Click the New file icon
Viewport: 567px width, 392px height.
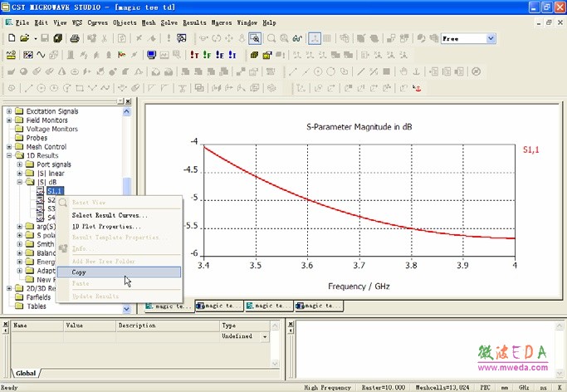point(11,38)
